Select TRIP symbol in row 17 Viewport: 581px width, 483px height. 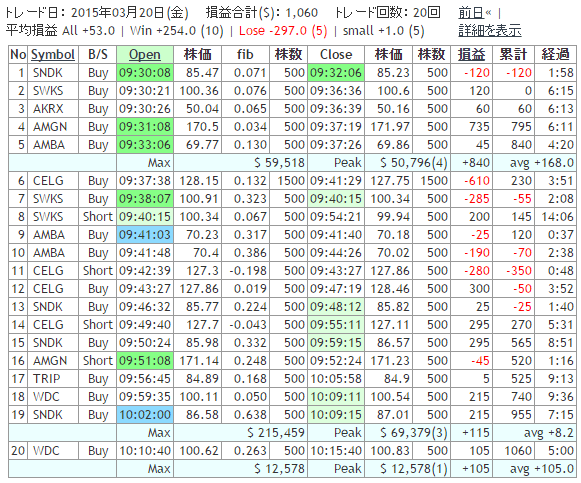point(46,379)
